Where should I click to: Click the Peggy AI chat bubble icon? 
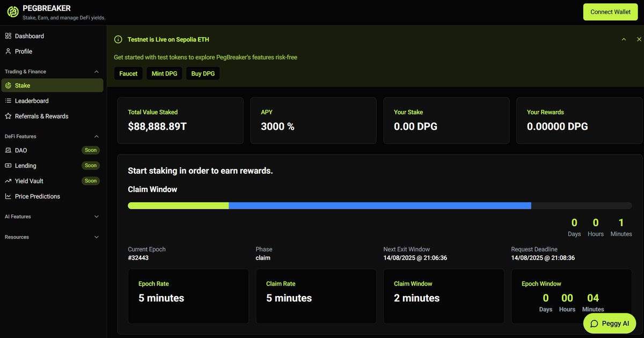click(x=594, y=324)
